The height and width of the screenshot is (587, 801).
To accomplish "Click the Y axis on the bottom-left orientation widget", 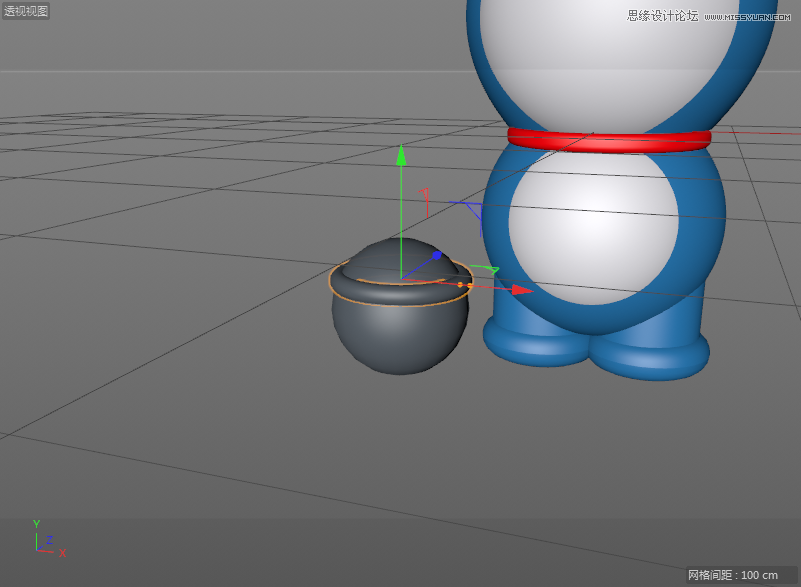I will pos(37,523).
